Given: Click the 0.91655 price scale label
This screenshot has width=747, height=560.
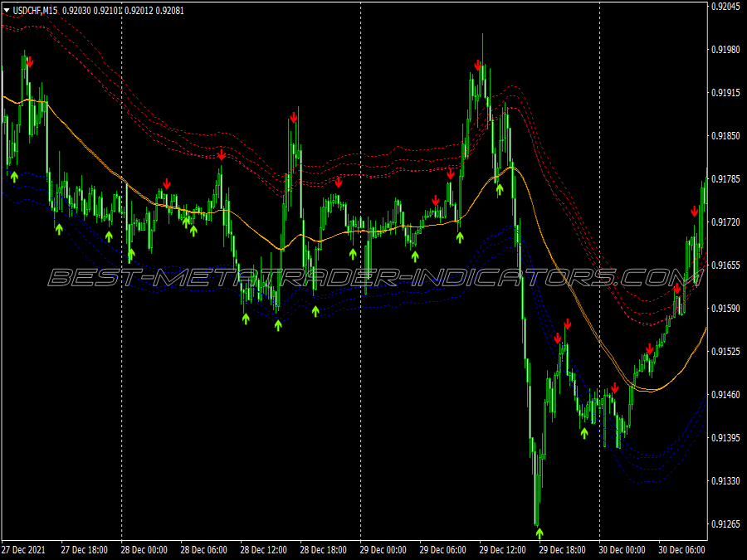Looking at the screenshot, I should tap(725, 265).
